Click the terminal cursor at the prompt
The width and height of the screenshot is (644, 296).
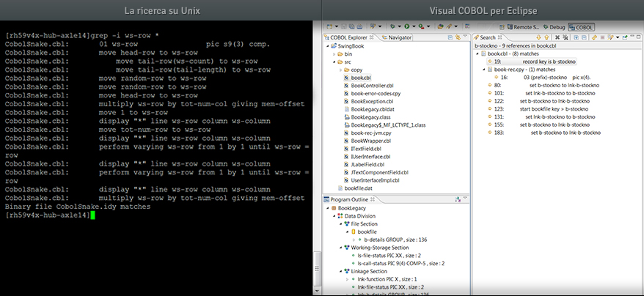[93, 215]
